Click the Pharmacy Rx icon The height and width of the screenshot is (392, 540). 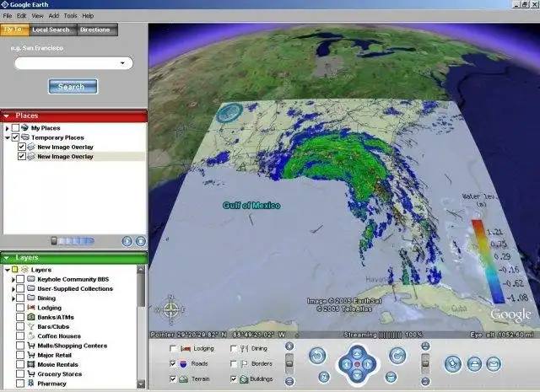[x=31, y=383]
